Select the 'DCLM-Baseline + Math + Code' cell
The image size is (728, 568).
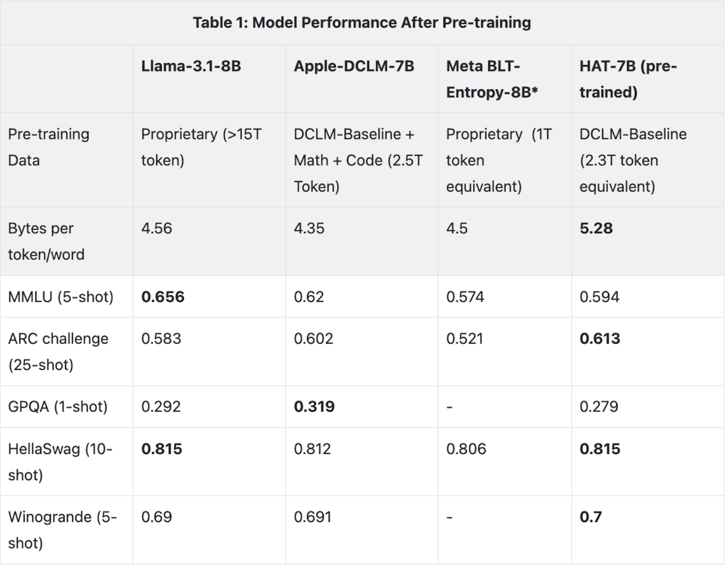358,160
